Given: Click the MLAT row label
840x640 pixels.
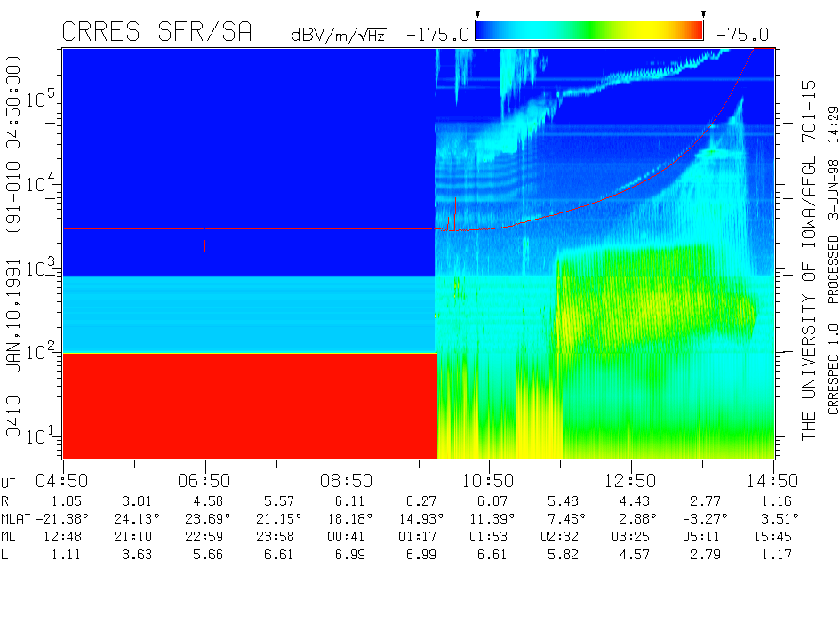Looking at the screenshot, I should 17,518.
